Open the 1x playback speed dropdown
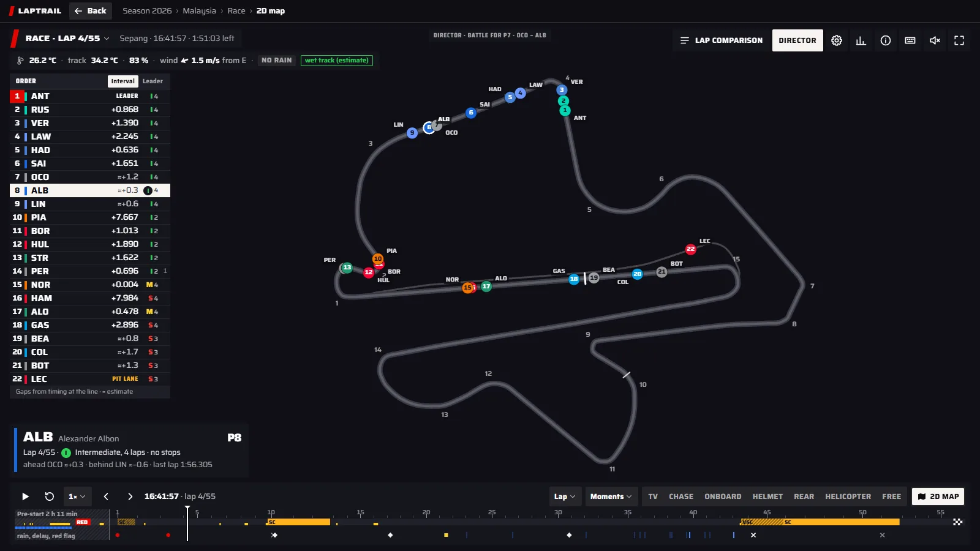The height and width of the screenshot is (551, 980). [x=77, y=497]
